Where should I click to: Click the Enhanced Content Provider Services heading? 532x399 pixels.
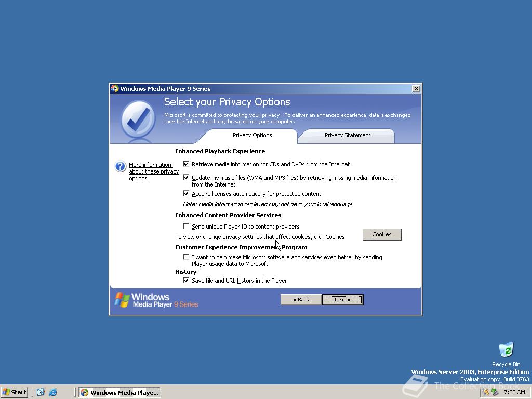pyautogui.click(x=228, y=215)
